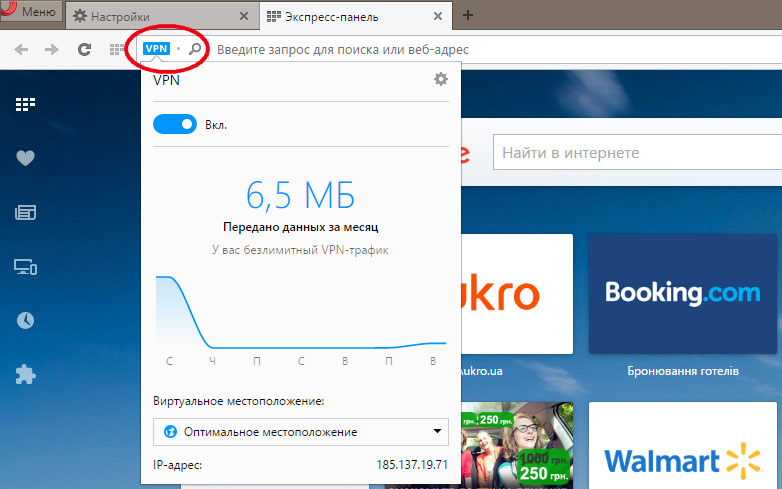Viewport: 782px width, 489px height.
Task: Open the Walmart speed dial tile
Action: coord(683,446)
